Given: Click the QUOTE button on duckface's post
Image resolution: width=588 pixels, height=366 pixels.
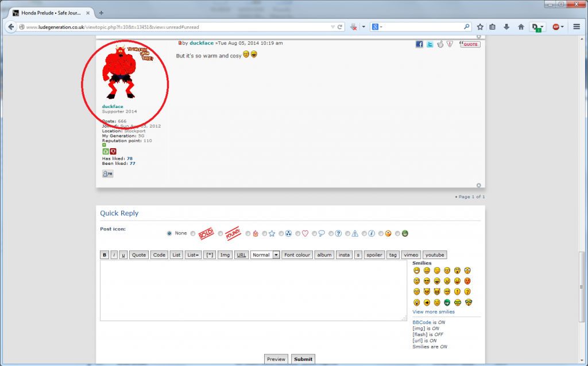Looking at the screenshot, I should point(470,44).
